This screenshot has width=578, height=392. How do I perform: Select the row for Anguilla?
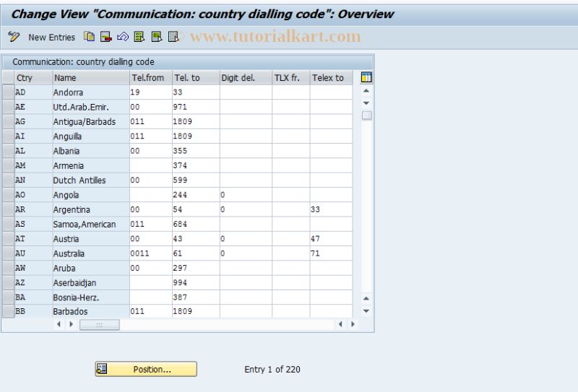point(8,136)
